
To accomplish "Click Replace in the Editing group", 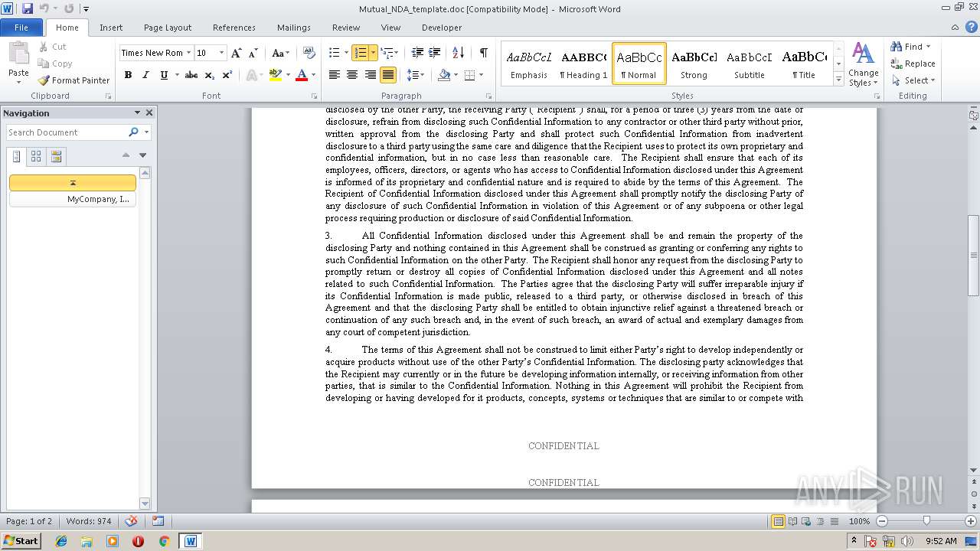I will (913, 64).
